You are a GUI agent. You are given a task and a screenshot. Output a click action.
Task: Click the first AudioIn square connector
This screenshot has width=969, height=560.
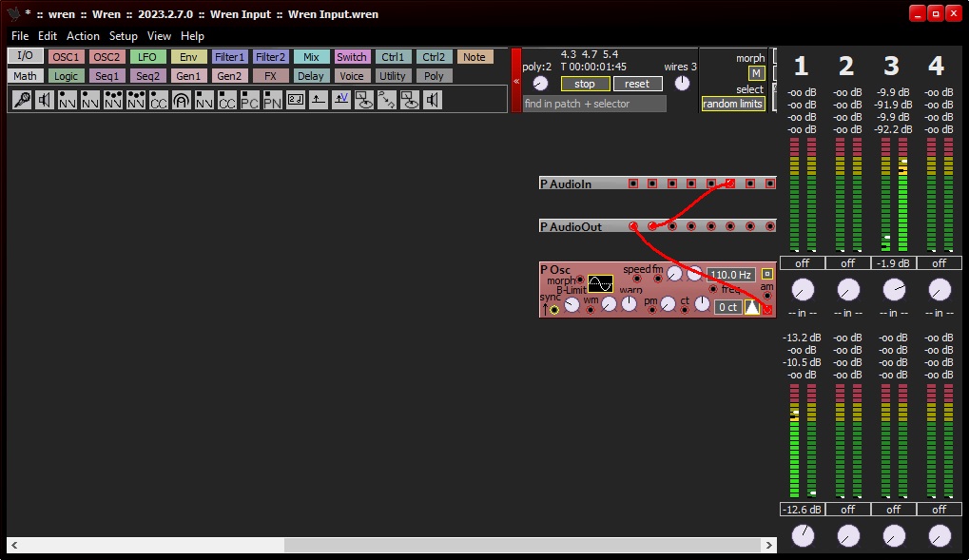click(632, 183)
